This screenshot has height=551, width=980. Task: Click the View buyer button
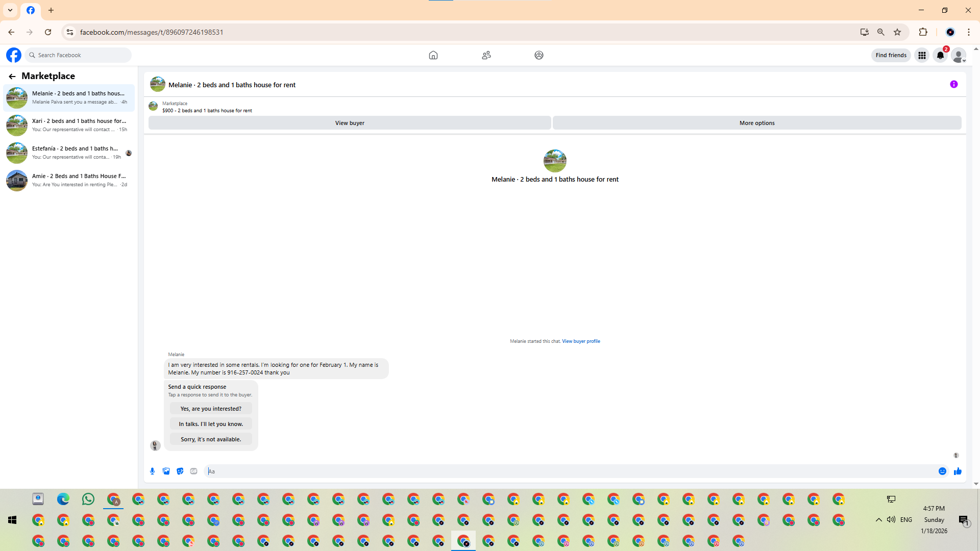coord(350,123)
